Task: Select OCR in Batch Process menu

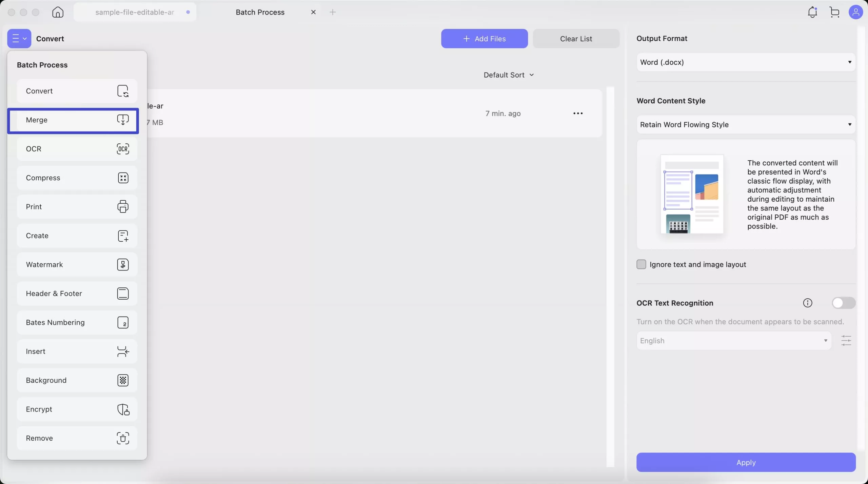Action: click(x=77, y=149)
